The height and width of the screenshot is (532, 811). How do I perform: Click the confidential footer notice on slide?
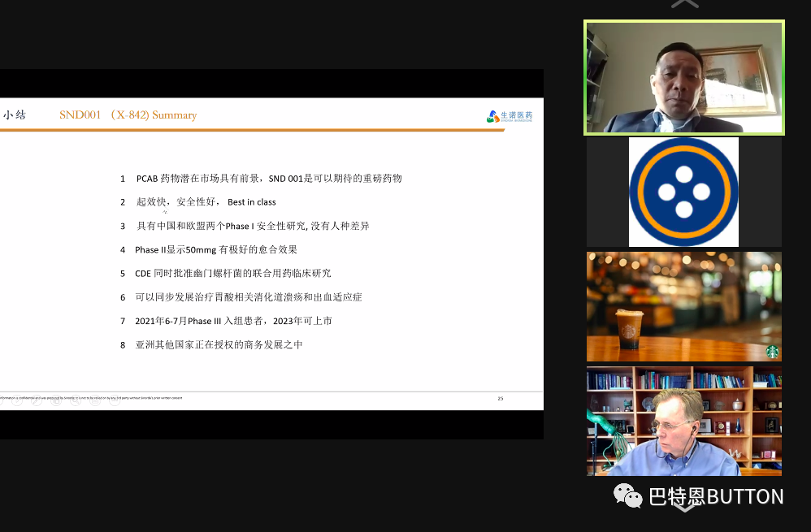89,398
